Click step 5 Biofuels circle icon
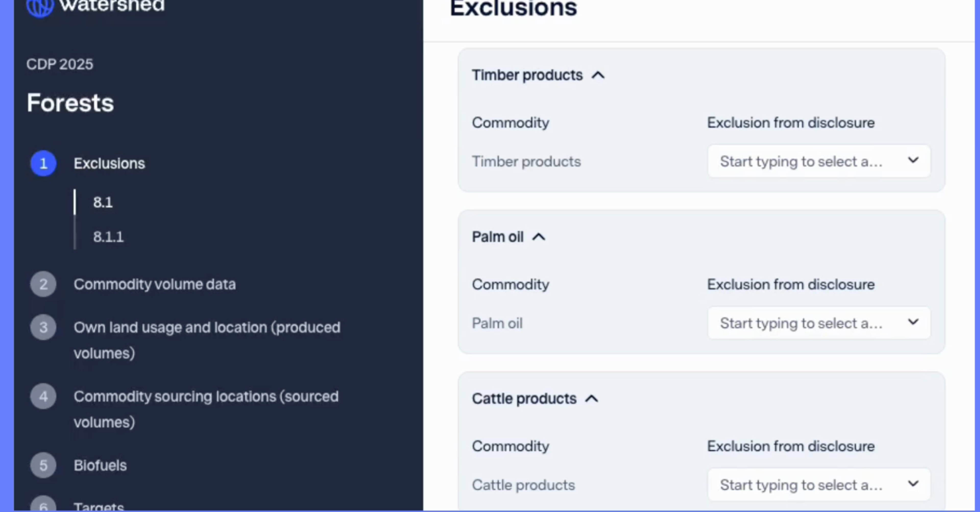This screenshot has width=980, height=512. click(43, 465)
